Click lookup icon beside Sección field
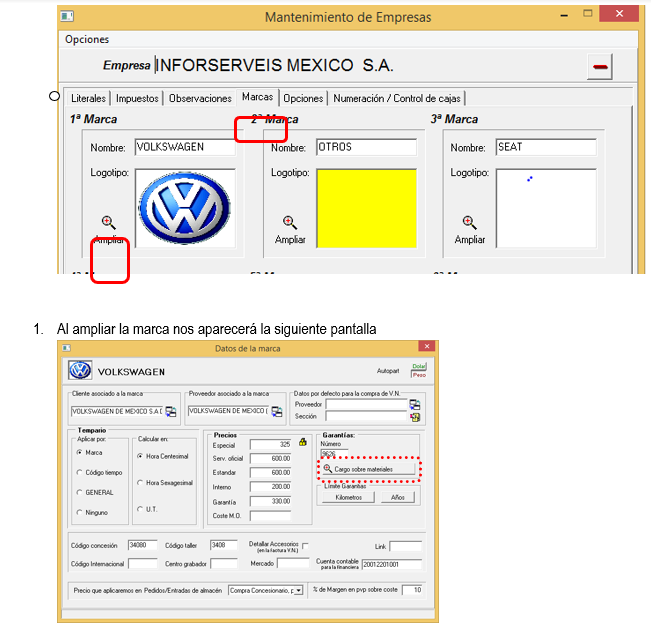Viewport: 651px width, 636px height. tap(415, 418)
